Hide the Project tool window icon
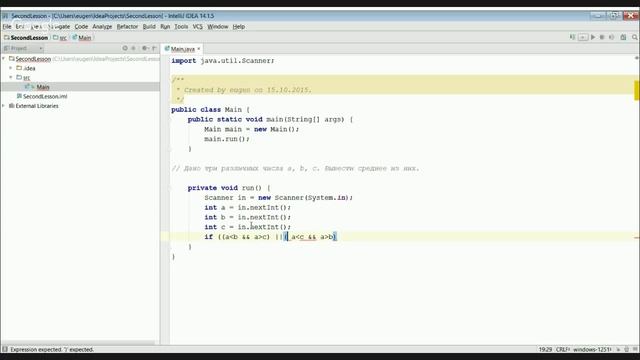Image resolution: width=640 pixels, height=360 pixels. tap(154, 48)
